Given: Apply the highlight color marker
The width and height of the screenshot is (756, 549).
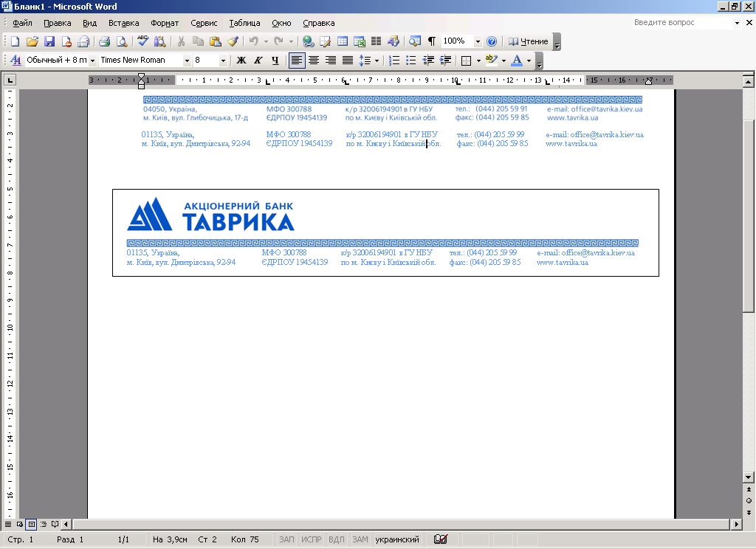Looking at the screenshot, I should [491, 61].
